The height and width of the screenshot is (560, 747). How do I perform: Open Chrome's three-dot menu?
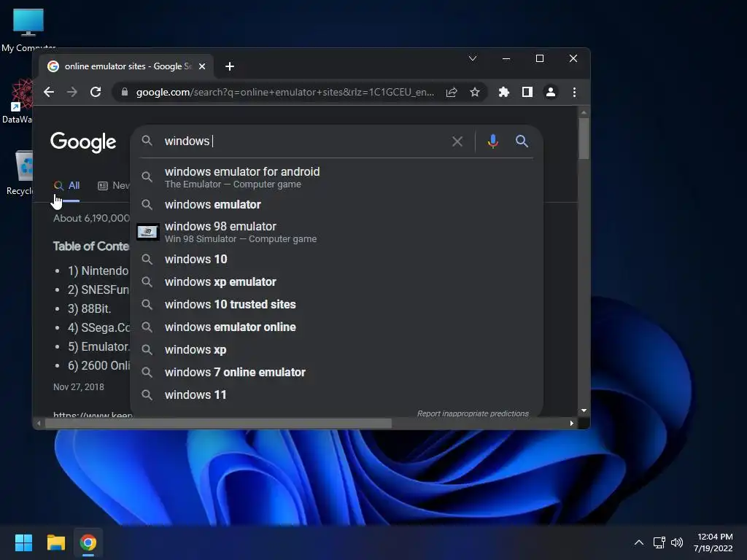click(574, 92)
